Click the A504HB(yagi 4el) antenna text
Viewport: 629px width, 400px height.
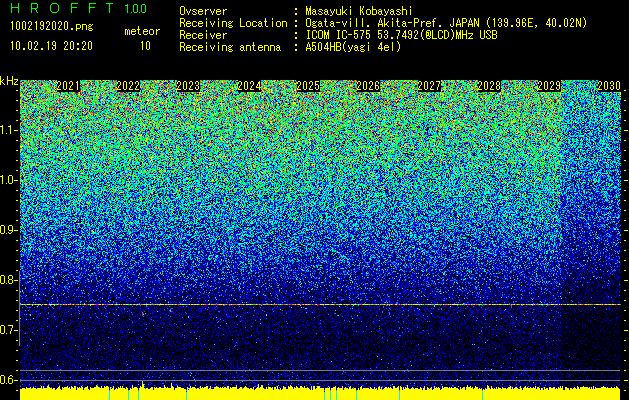353,47
